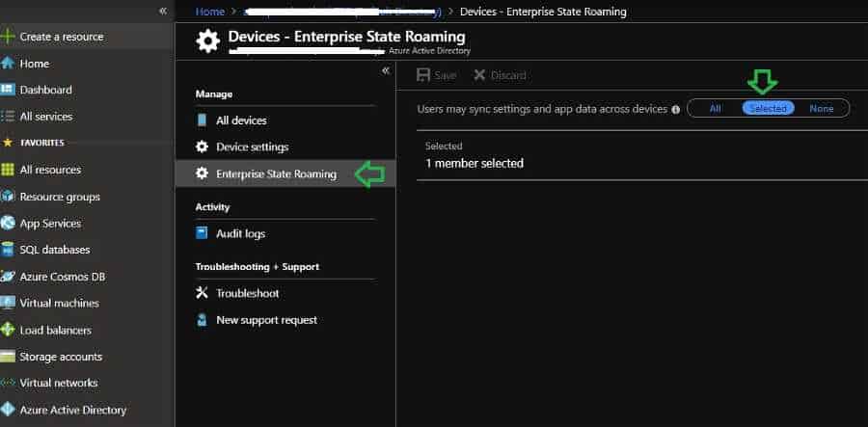Click the Storage accounts label

pos(61,357)
